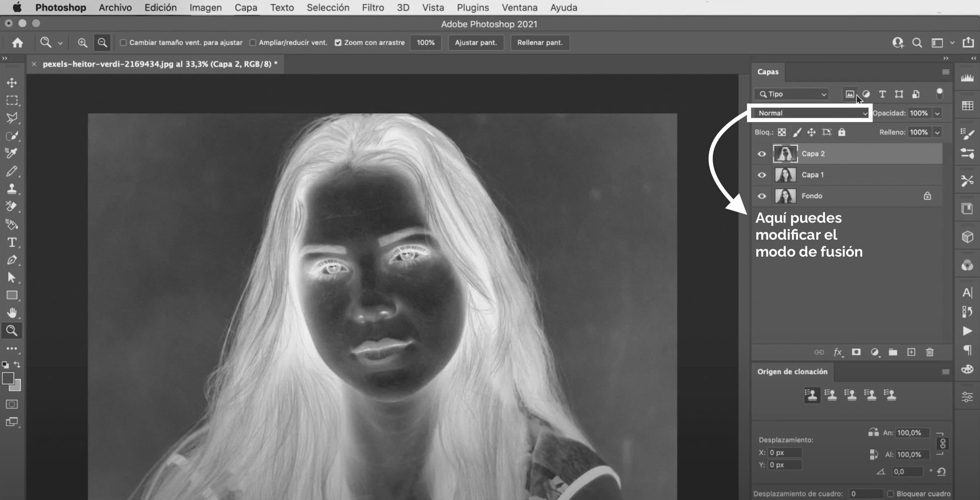980x500 pixels.
Task: Expand the Relleno options
Action: (x=937, y=132)
